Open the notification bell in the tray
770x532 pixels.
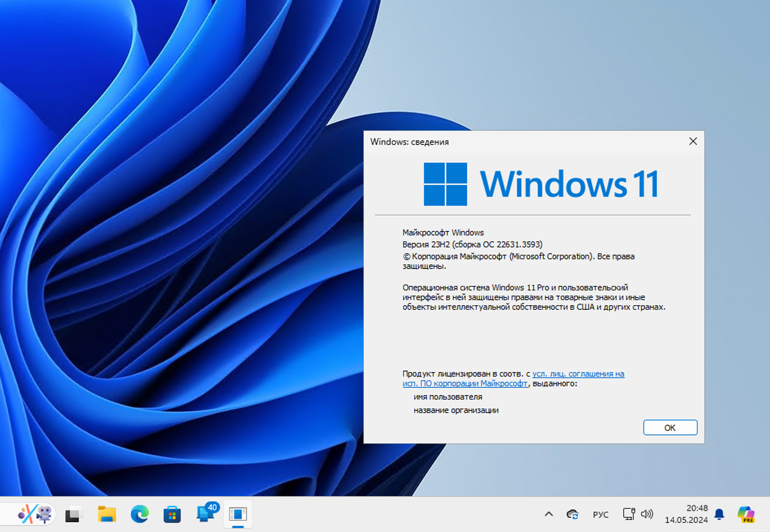(x=719, y=514)
